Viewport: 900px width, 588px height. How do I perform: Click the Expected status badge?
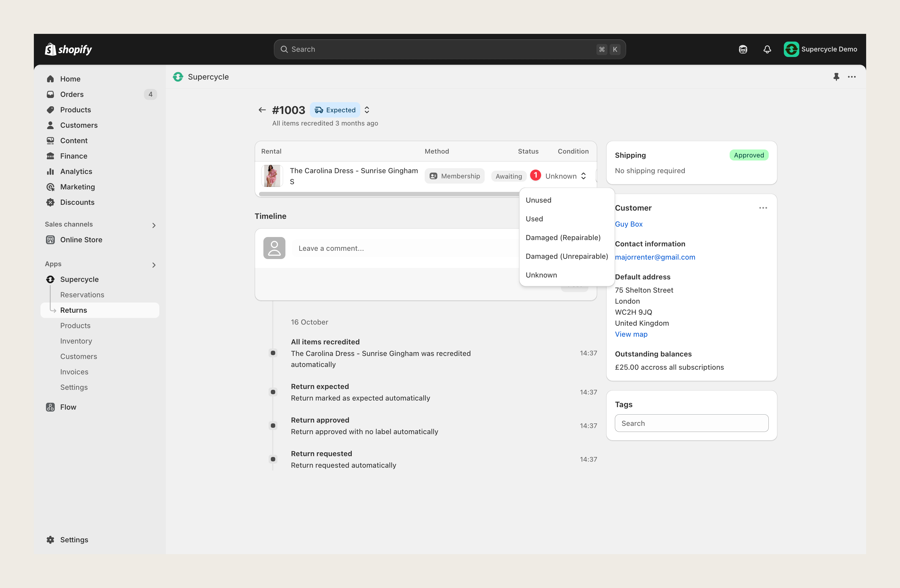[335, 110]
